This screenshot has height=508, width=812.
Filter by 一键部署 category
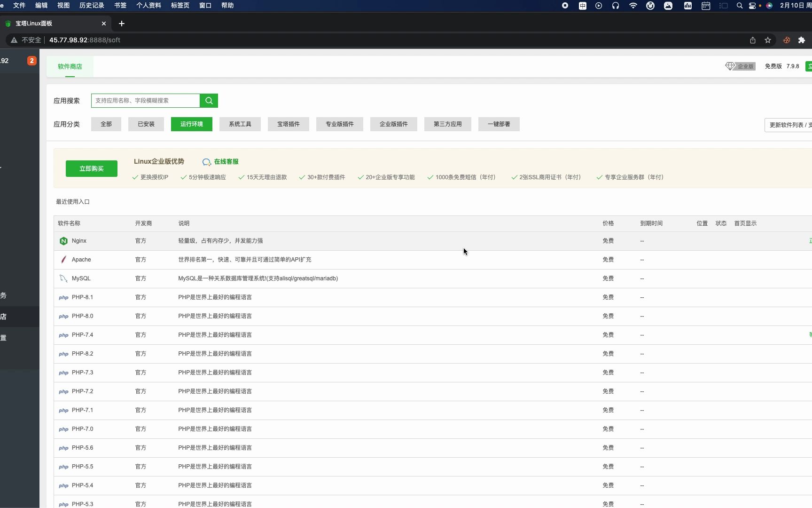[x=499, y=124]
